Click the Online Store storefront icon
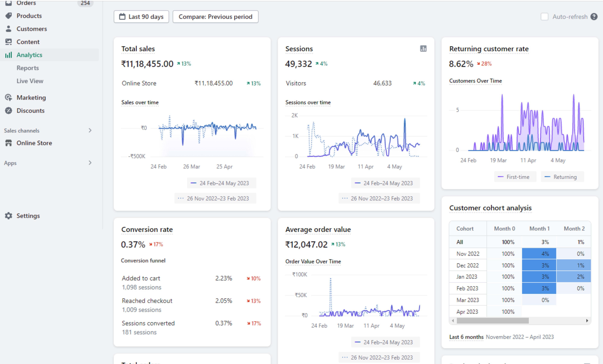The image size is (603, 364). tap(9, 143)
